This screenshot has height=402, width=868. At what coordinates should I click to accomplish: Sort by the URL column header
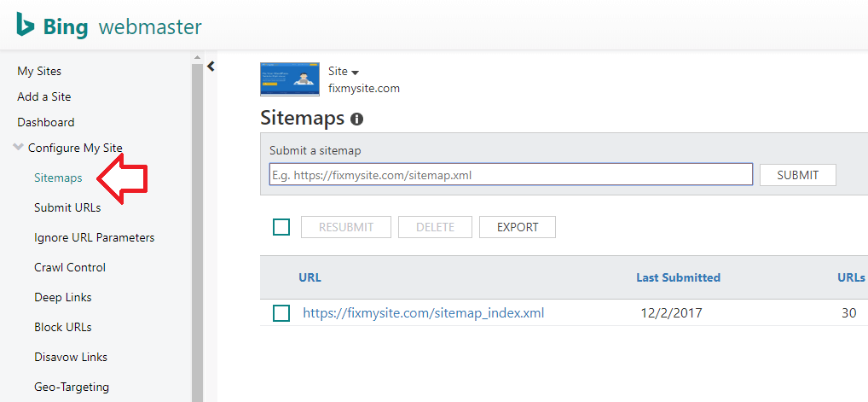(x=310, y=277)
